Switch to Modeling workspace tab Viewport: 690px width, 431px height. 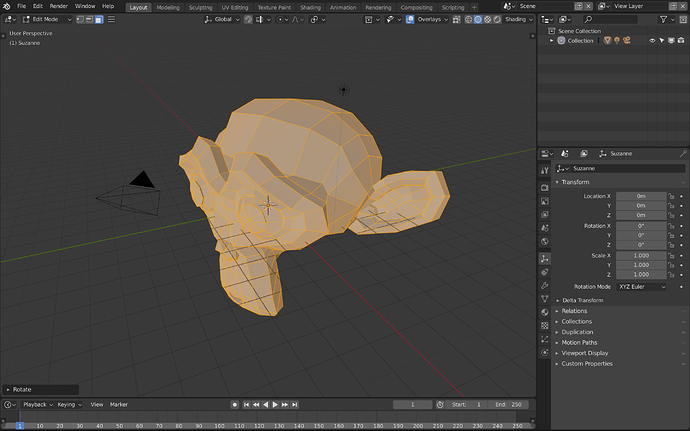point(168,7)
